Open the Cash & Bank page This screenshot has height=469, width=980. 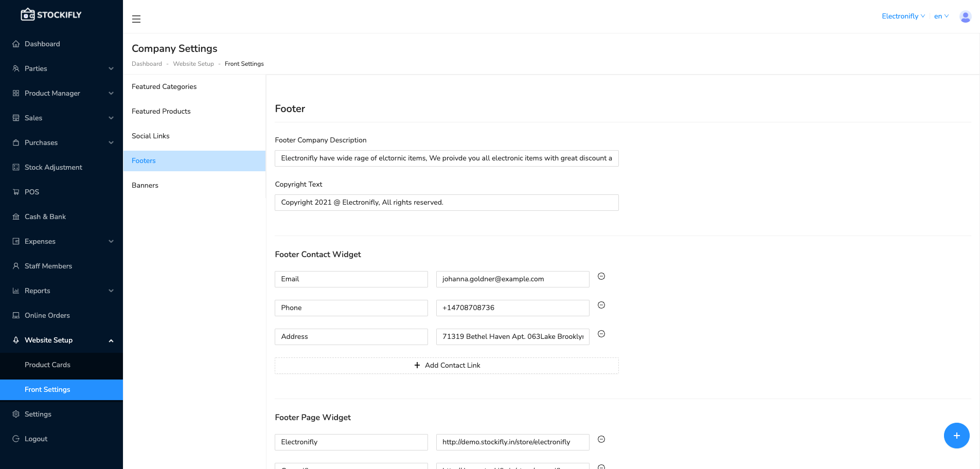45,217
